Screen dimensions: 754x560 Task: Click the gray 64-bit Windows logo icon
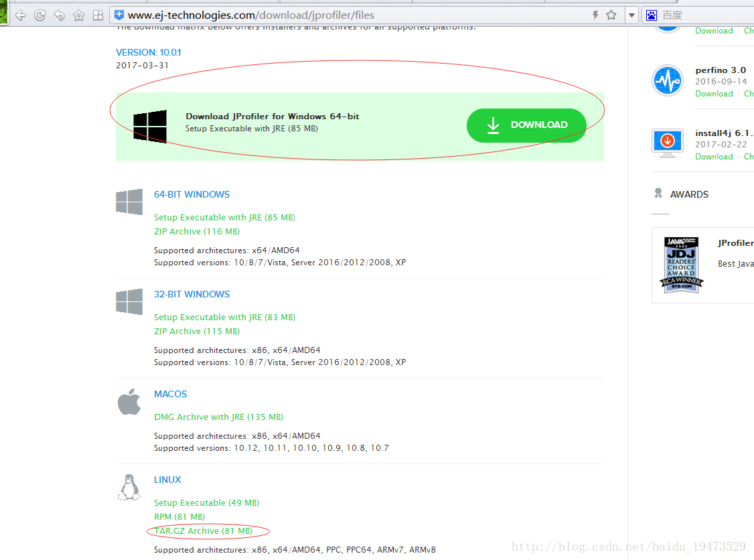(x=129, y=202)
